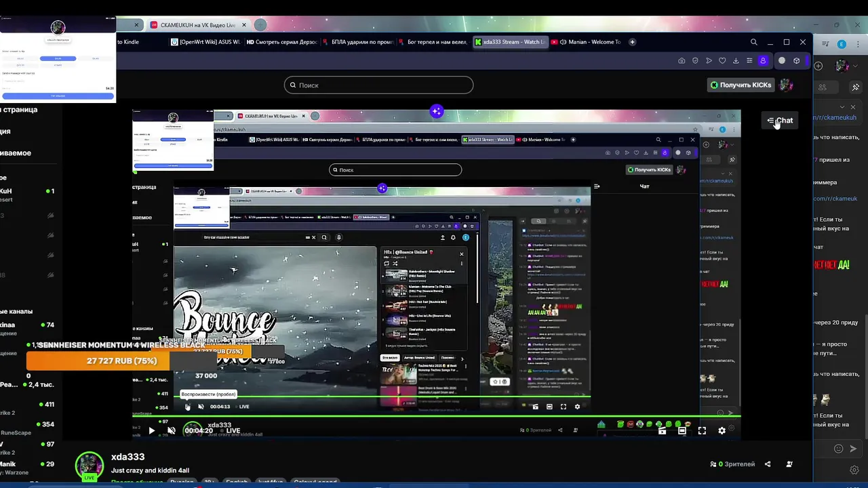Switch the outer player to theater mode

[x=682, y=430]
